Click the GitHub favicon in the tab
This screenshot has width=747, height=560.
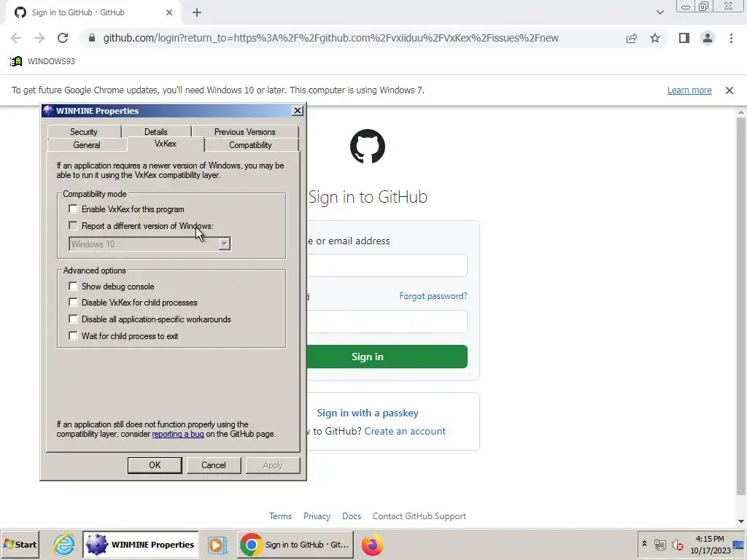coord(20,12)
